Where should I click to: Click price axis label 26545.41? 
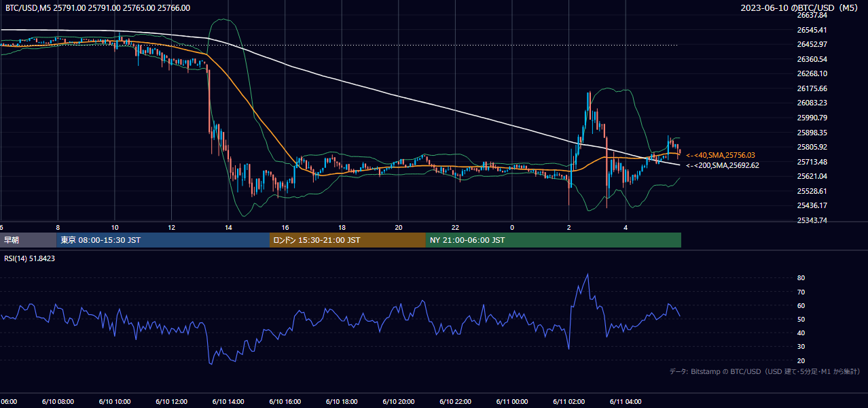(812, 30)
